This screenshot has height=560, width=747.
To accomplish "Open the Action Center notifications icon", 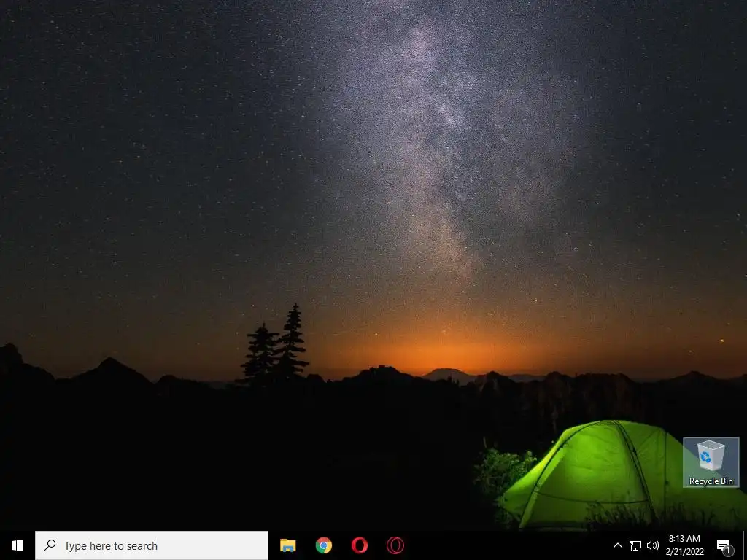I will pyautogui.click(x=724, y=545).
